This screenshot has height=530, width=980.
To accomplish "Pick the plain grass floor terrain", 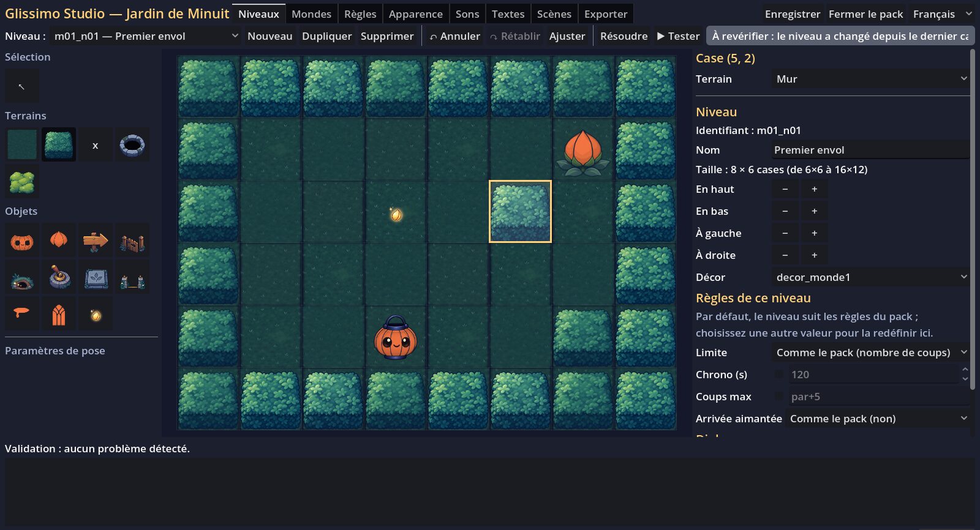I will point(22,145).
